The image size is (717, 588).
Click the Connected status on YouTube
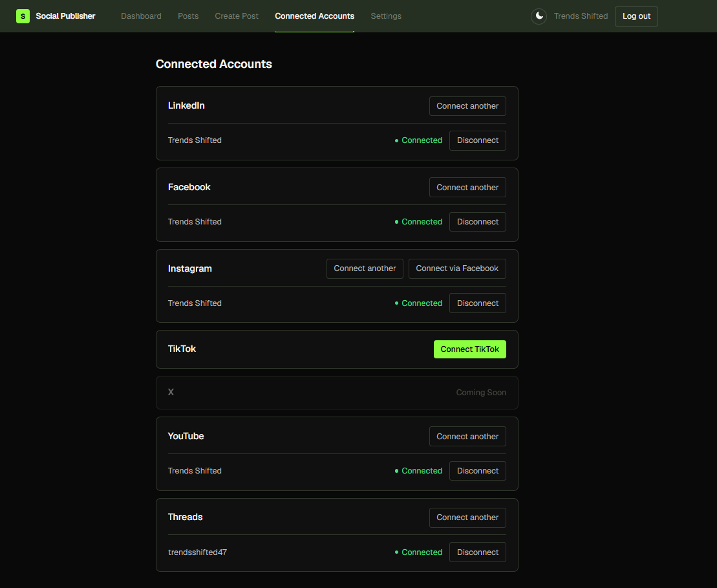pyautogui.click(x=418, y=470)
